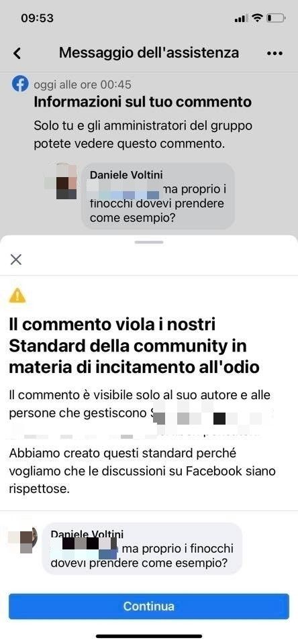298x644 pixels.
Task: Tap the yellow warning triangle icon
Action: pos(17,295)
